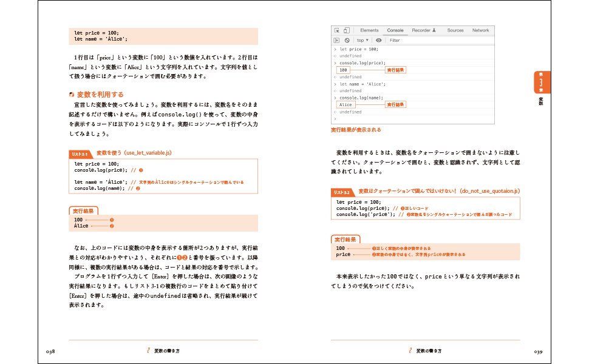
Task: Click the highlighted 100 console output
Action: 344,70
